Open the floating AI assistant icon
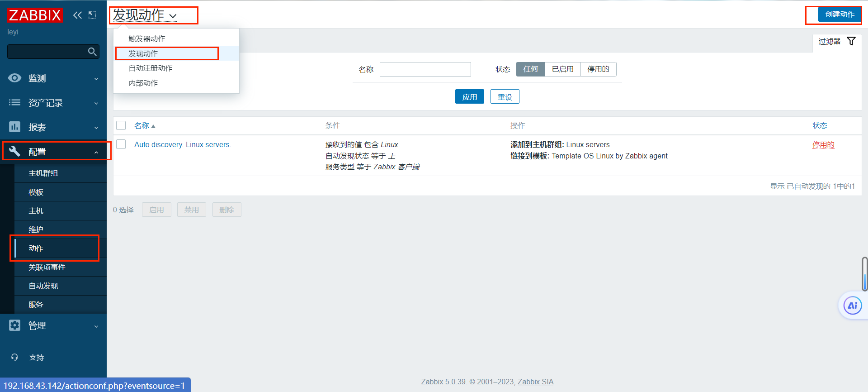This screenshot has height=392, width=868. point(853,306)
